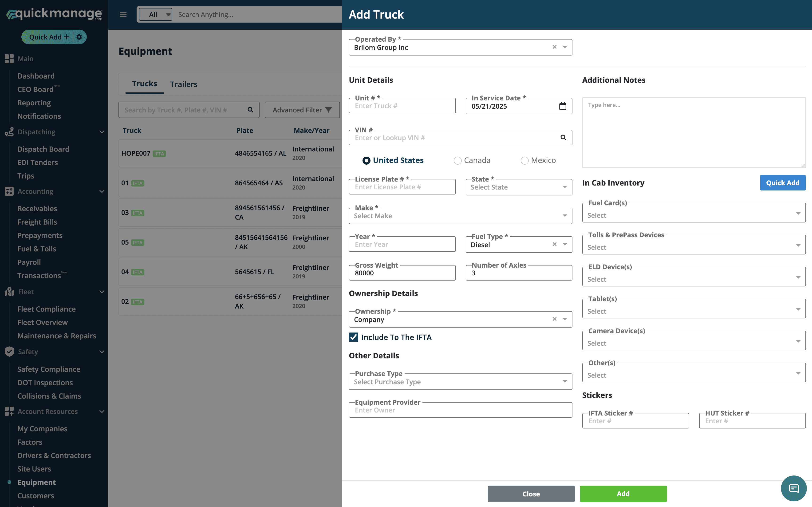
Task: Switch to the Trailers tab
Action: click(x=184, y=84)
